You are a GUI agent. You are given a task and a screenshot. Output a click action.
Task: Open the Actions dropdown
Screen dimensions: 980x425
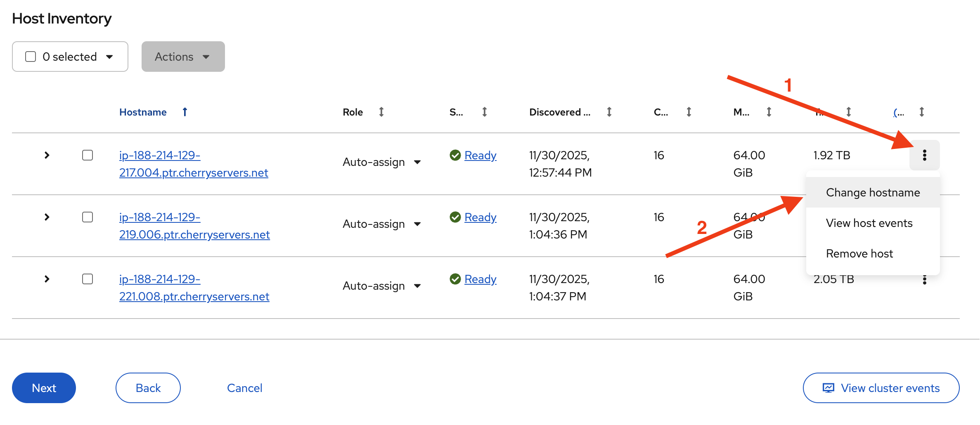click(183, 57)
